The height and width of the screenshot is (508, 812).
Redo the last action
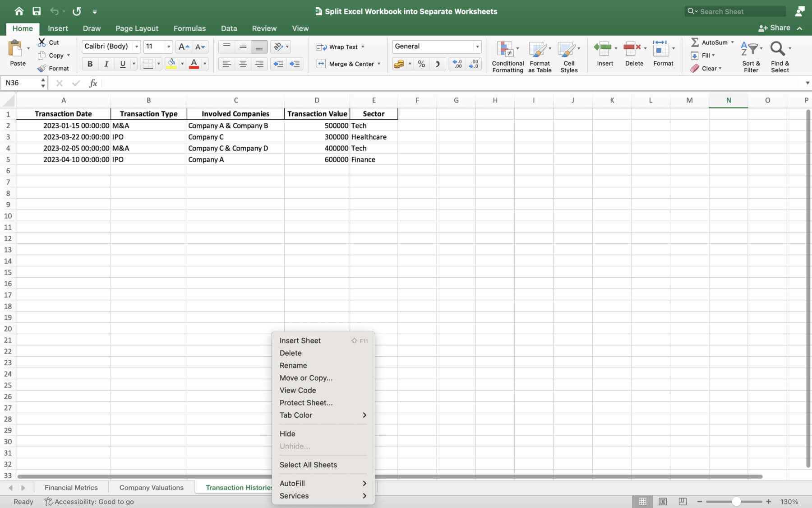pos(77,11)
